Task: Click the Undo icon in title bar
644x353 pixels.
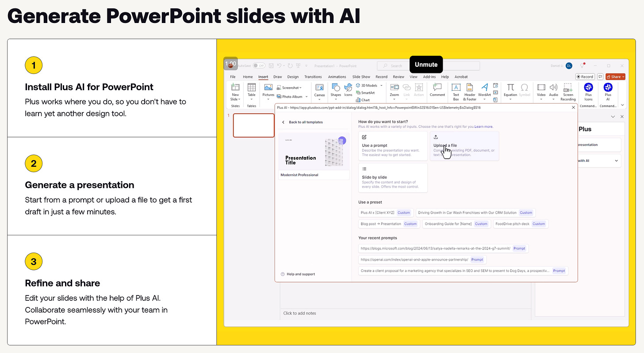Action: coord(279,65)
